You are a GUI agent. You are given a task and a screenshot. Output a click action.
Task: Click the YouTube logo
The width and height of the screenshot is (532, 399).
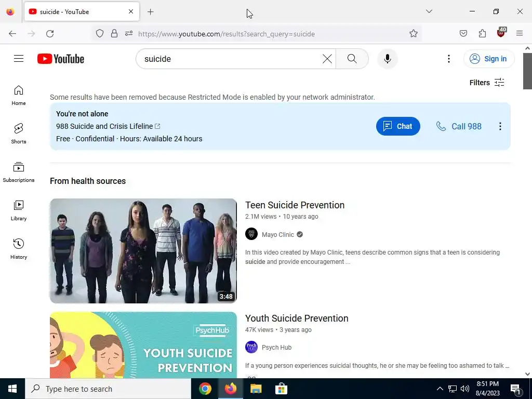(x=61, y=59)
